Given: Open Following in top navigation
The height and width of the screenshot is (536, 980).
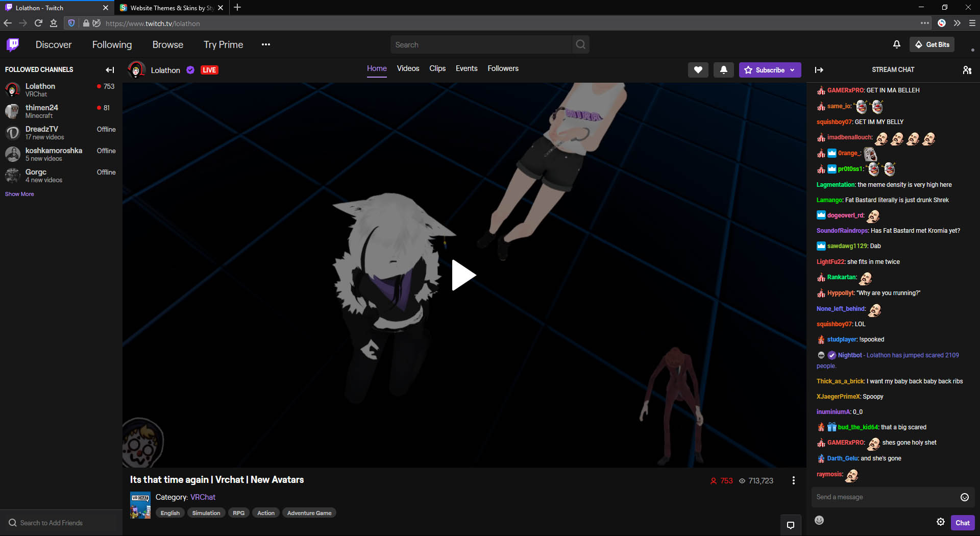Looking at the screenshot, I should pyautogui.click(x=112, y=45).
